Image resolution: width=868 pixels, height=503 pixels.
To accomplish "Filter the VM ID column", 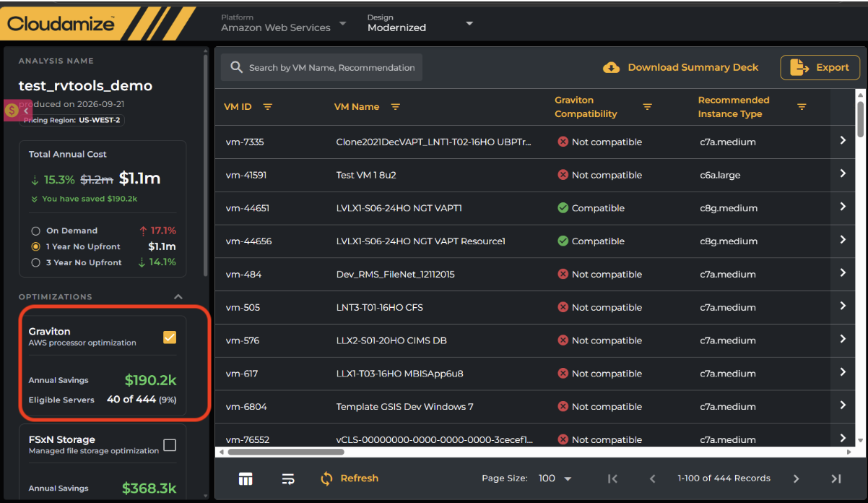I will [267, 107].
